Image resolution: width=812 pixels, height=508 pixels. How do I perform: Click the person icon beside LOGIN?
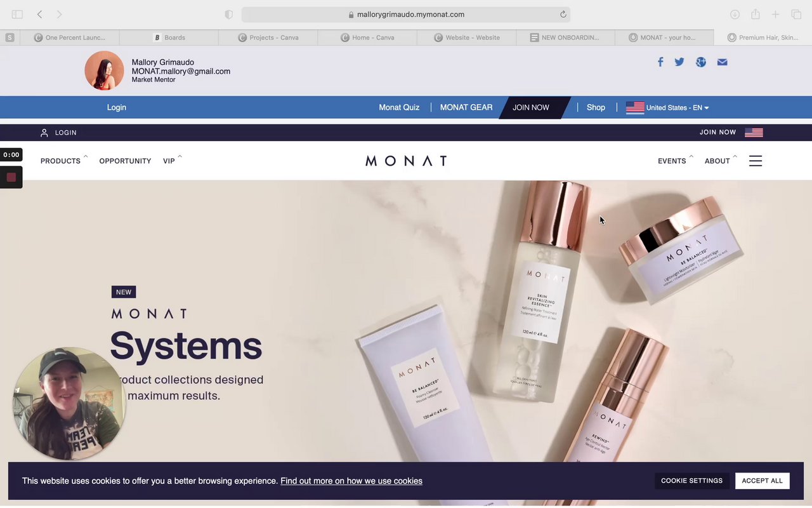[x=44, y=133]
